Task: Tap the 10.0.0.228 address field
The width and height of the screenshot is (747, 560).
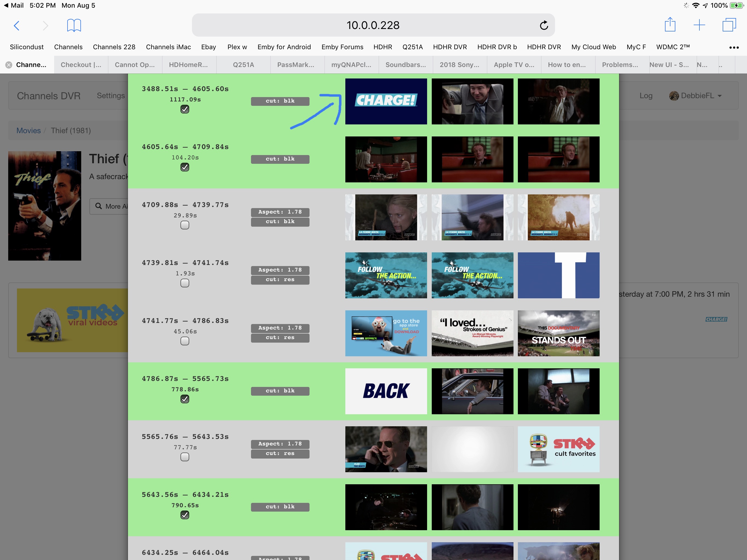Action: [373, 25]
